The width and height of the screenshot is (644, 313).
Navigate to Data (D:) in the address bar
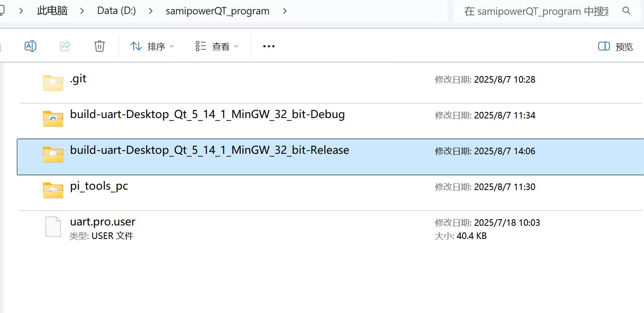click(116, 11)
